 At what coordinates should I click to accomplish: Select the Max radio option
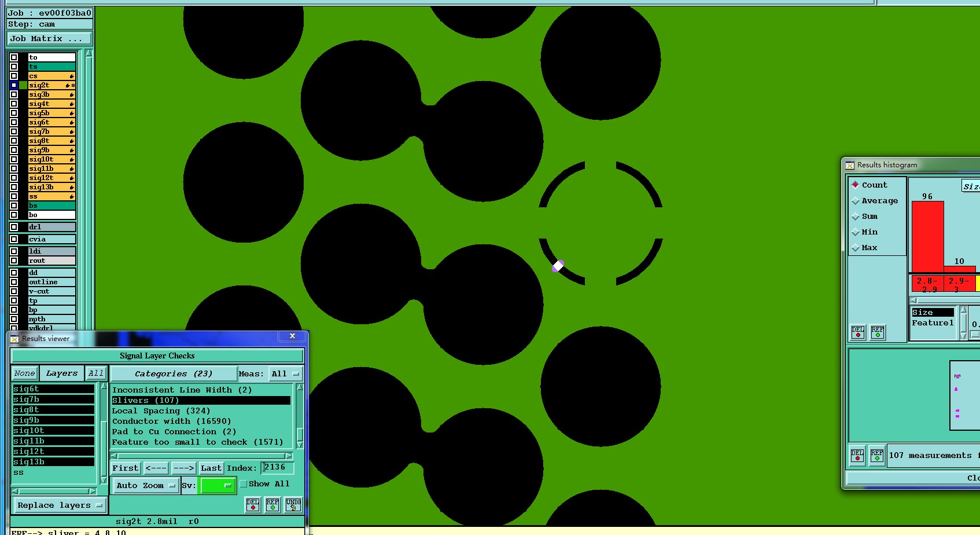(856, 247)
